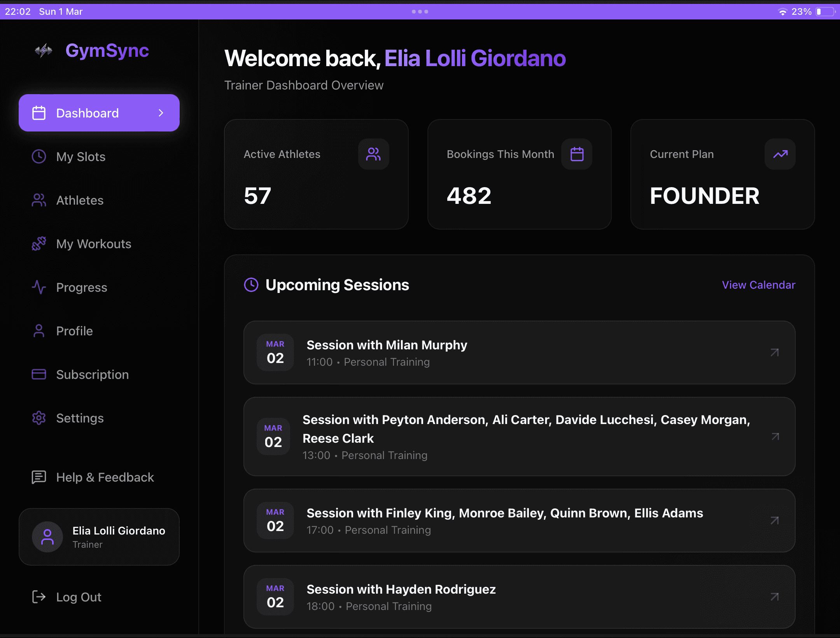Viewport: 840px width, 638px height.
Task: Open the Progress page
Action: point(82,287)
